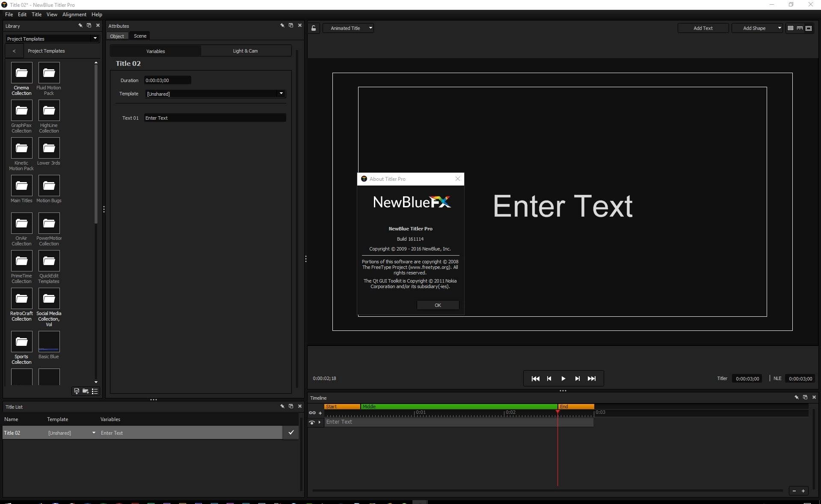This screenshot has width=821, height=504.
Task: Float the Attributes panel window
Action: click(291, 26)
